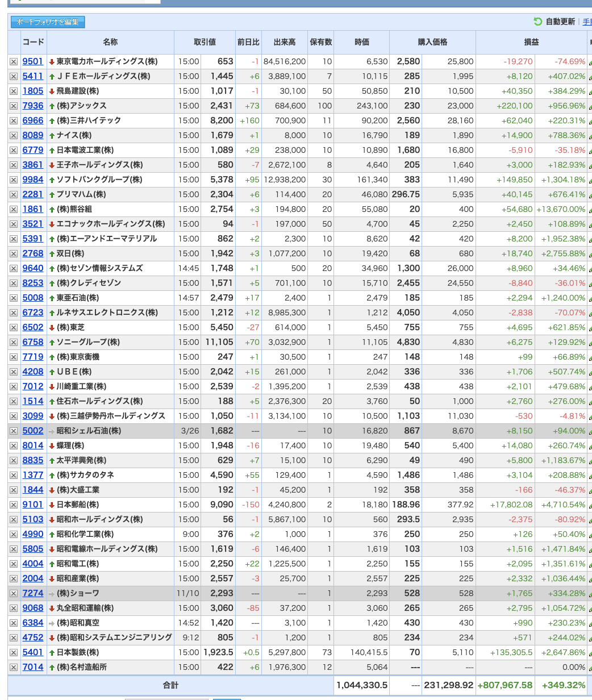Click the 11,105 trade price of ソニーグループ
Screen dimensions: 592x700
[x=219, y=342]
